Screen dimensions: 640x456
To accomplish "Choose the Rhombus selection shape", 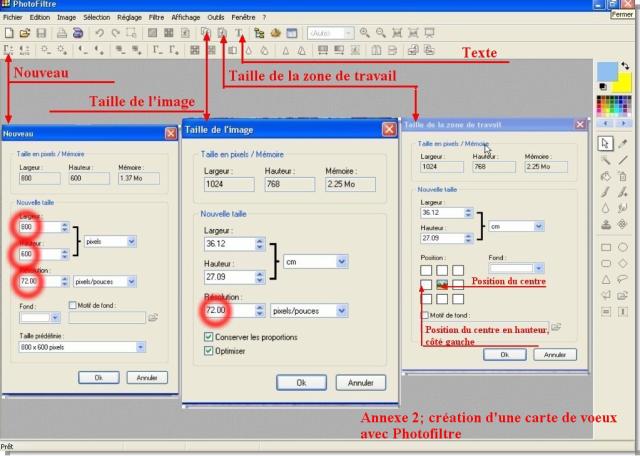I will [x=623, y=263].
